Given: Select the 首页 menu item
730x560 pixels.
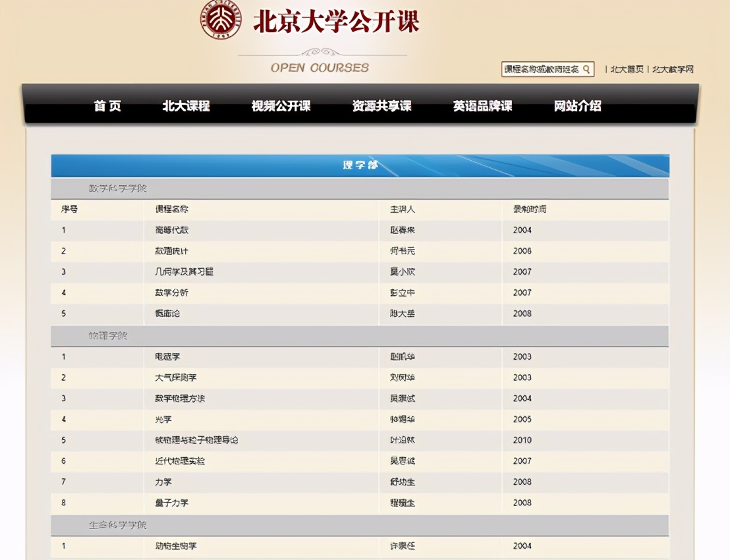Looking at the screenshot, I should click(x=107, y=106).
